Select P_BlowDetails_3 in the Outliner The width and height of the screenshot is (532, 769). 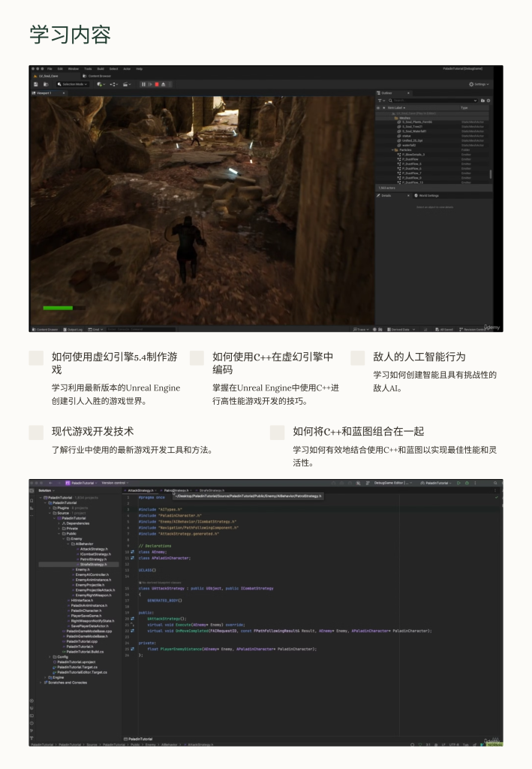point(413,155)
